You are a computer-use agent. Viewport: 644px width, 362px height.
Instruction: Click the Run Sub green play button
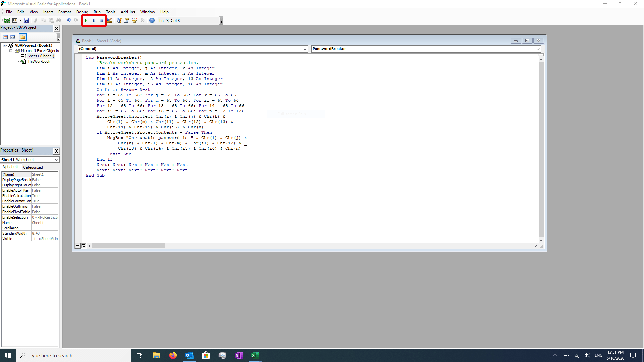click(86, 21)
